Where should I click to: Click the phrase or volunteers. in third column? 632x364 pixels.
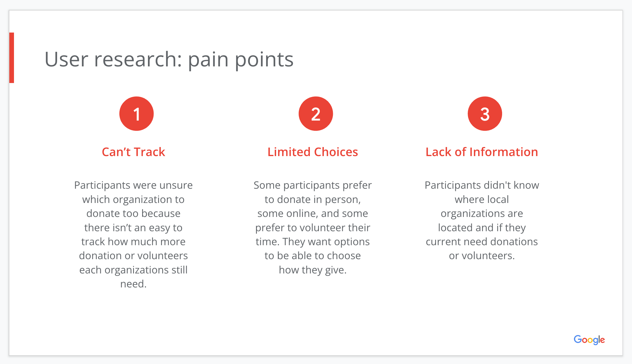coord(482,256)
